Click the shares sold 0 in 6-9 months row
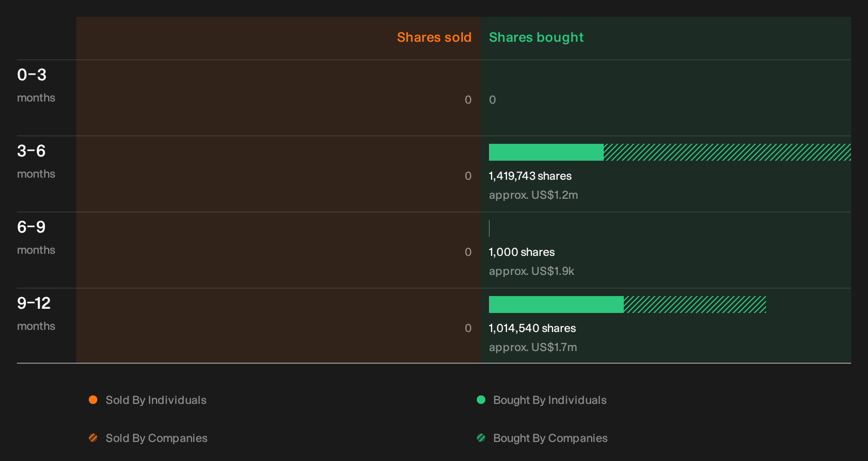 [x=468, y=252]
